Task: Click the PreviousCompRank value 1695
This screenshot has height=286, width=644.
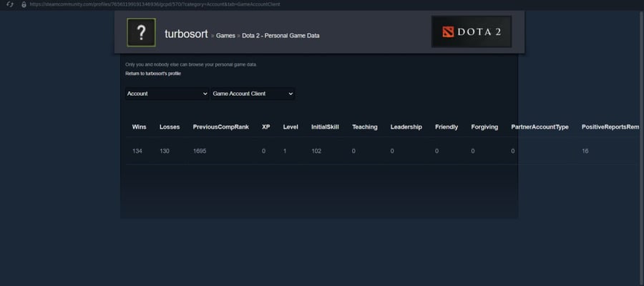Action: pos(200,151)
